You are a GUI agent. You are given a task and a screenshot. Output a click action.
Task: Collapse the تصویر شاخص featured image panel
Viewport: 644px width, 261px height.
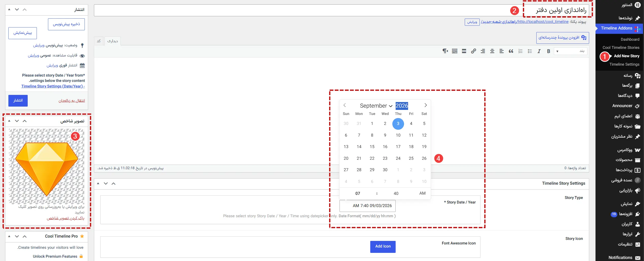pyautogui.click(x=9, y=121)
